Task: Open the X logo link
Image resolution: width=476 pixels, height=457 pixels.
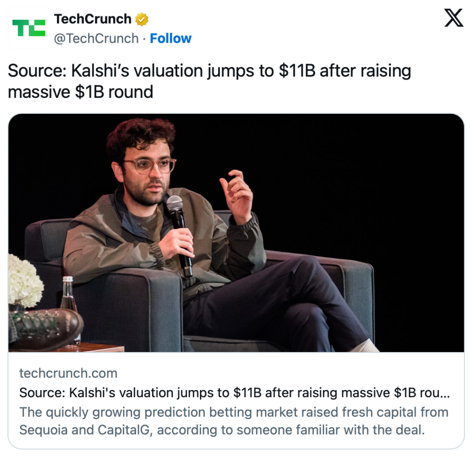Action: pyautogui.click(x=453, y=19)
